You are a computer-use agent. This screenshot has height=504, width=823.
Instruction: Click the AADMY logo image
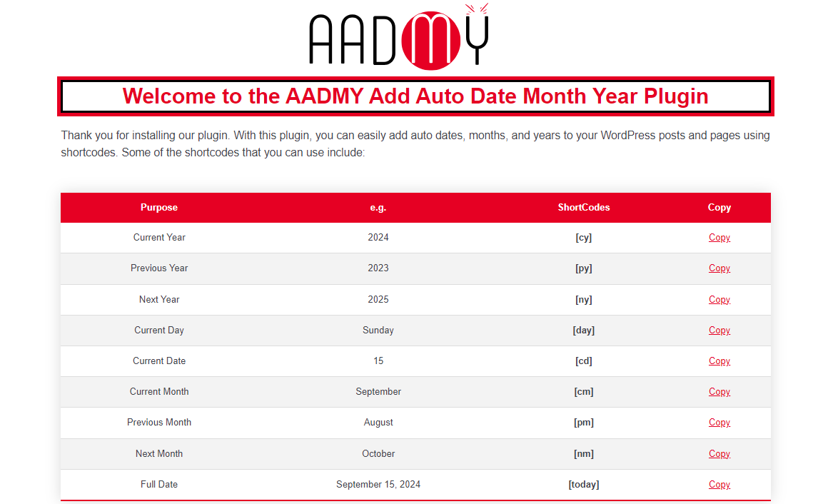pyautogui.click(x=399, y=37)
